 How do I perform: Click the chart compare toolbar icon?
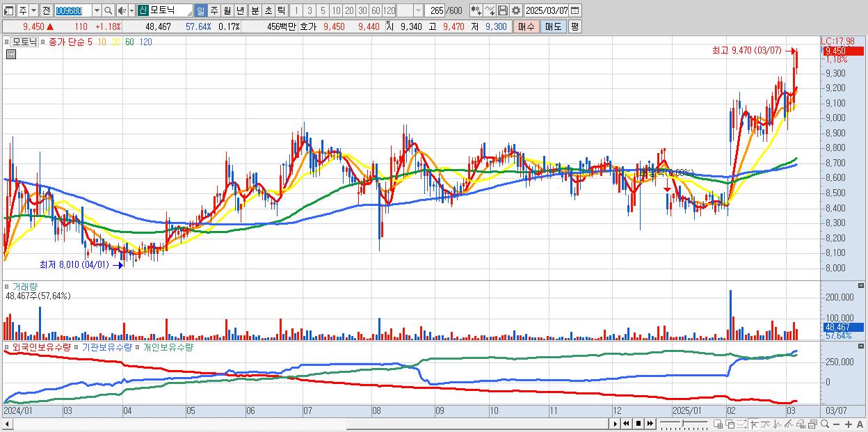click(476, 10)
